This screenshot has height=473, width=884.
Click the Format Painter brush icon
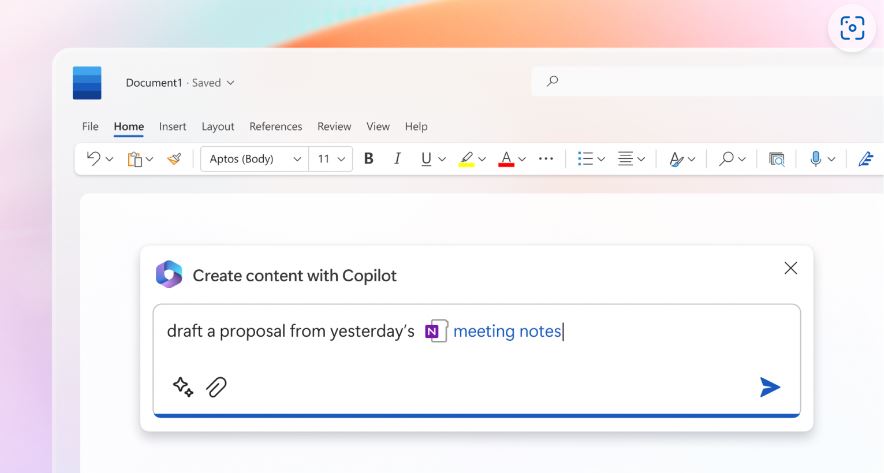coord(174,159)
